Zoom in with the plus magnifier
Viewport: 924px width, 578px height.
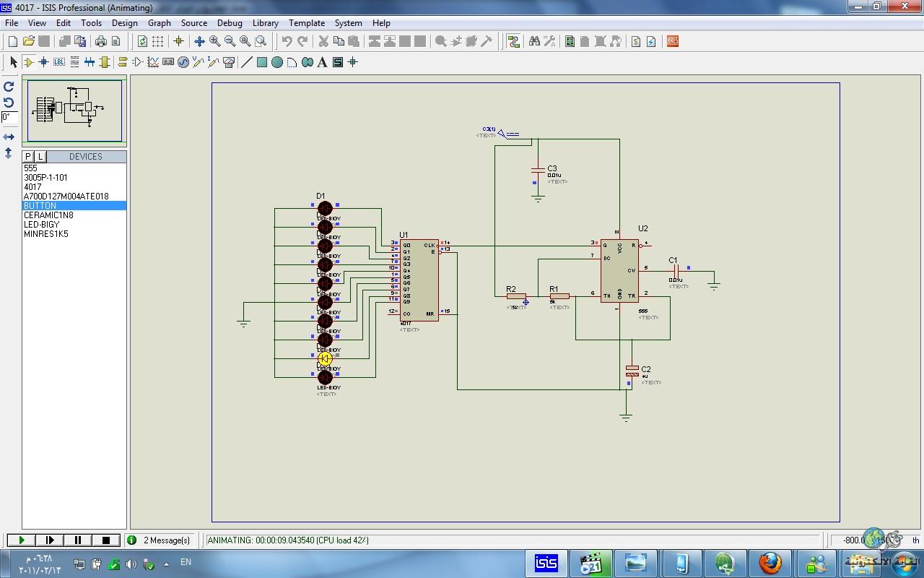214,42
